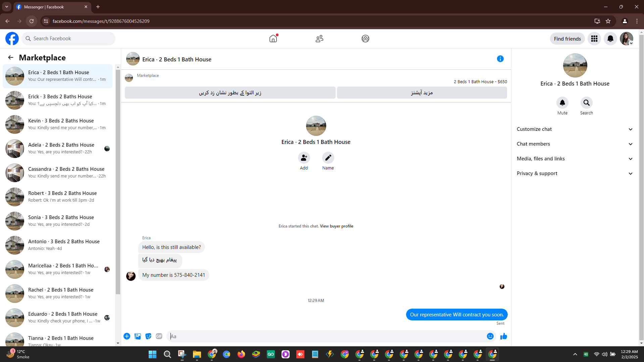Reload the page in the browser

point(32,21)
